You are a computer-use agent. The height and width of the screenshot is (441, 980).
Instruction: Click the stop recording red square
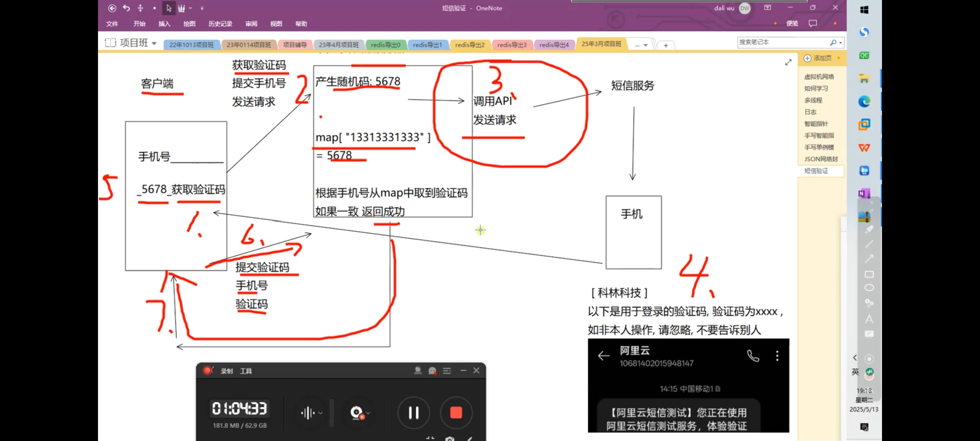point(456,413)
